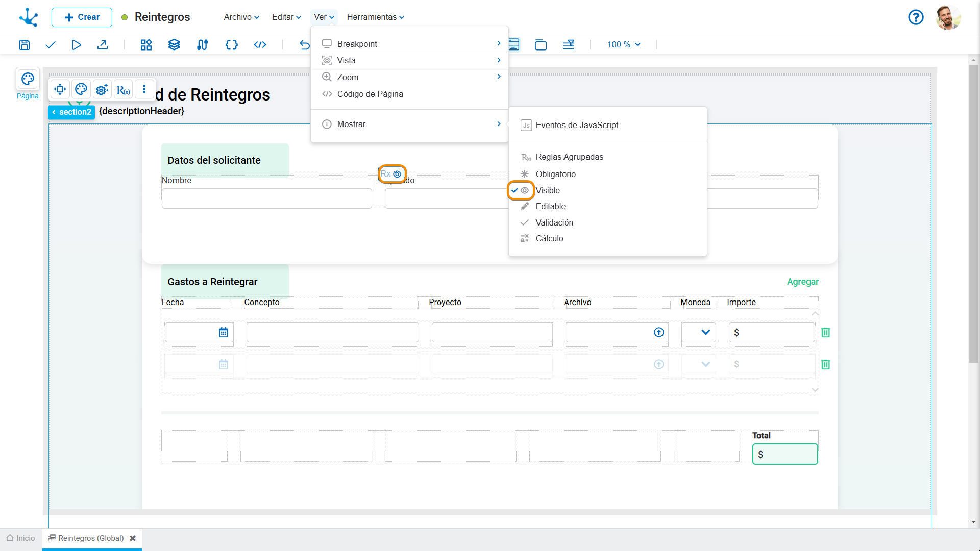Click the undo arrow icon
The image size is (980, 551).
click(x=305, y=45)
